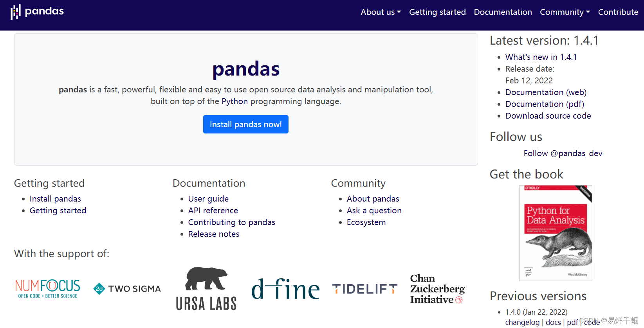Open Documentation in the top navigation
The height and width of the screenshot is (328, 644).
503,12
